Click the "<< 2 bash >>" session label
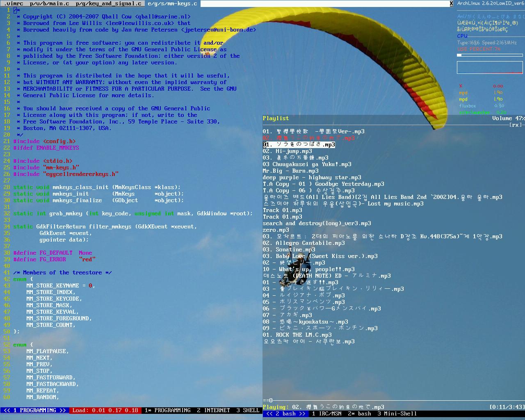Image resolution: width=525 pixels, height=420 pixels. (x=286, y=413)
